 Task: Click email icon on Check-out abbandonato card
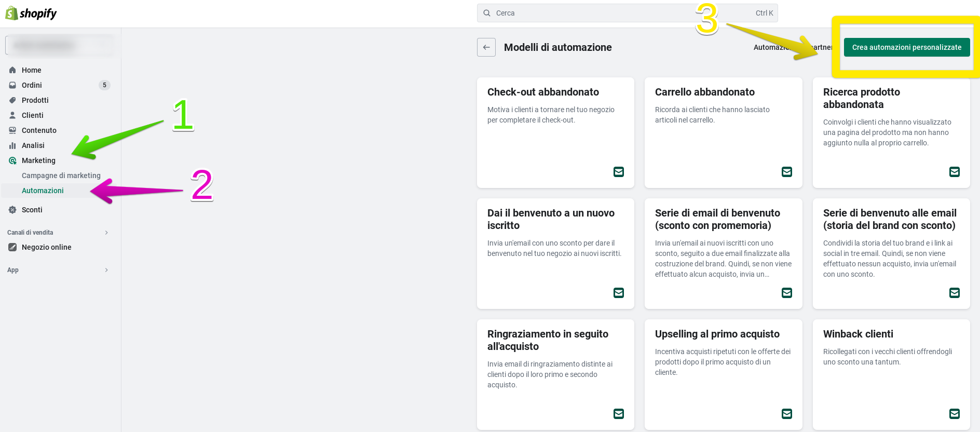click(618, 172)
